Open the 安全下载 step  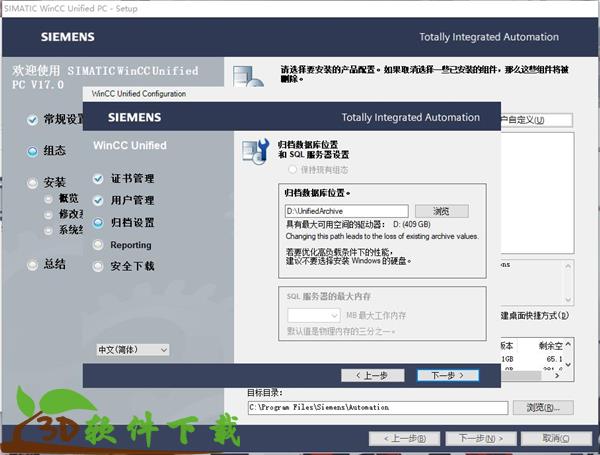pos(132,266)
